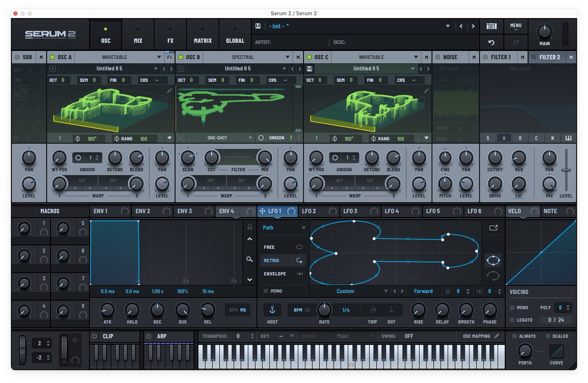This screenshot has height=383, width=588.
Task: Open the LFO Path mode dropdown
Action: coord(284,228)
